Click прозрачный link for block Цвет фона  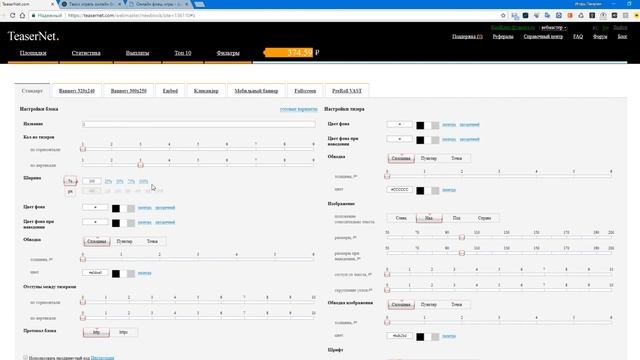165,208
